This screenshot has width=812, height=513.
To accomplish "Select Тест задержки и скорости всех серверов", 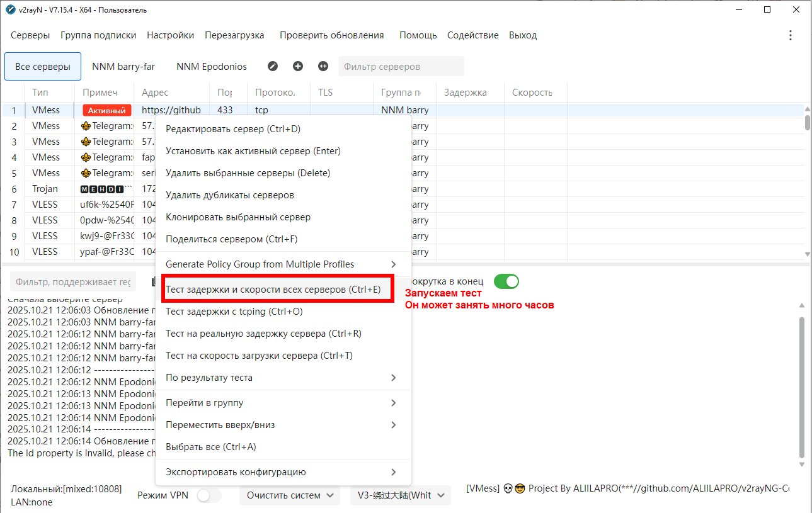I will point(273,290).
